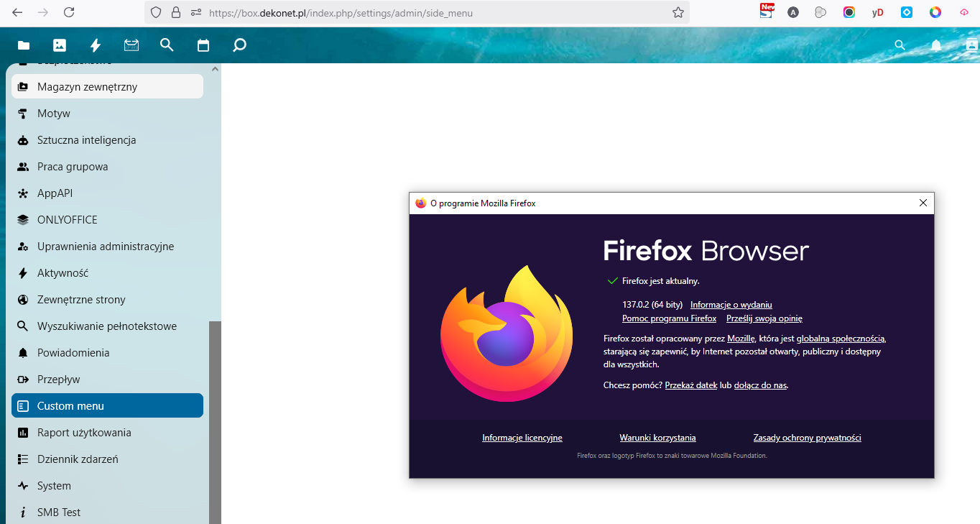Open Dziennik zdarzeń in sidebar
The image size is (980, 524).
[x=78, y=459]
